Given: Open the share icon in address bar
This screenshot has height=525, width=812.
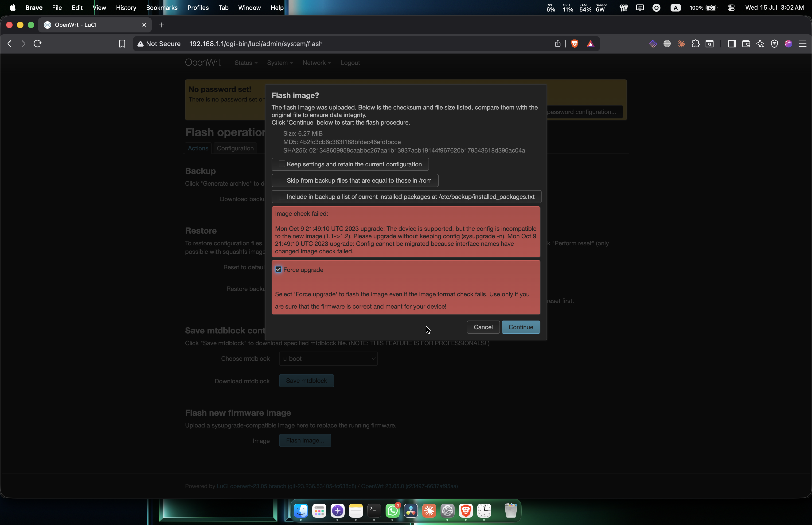Looking at the screenshot, I should pos(558,44).
